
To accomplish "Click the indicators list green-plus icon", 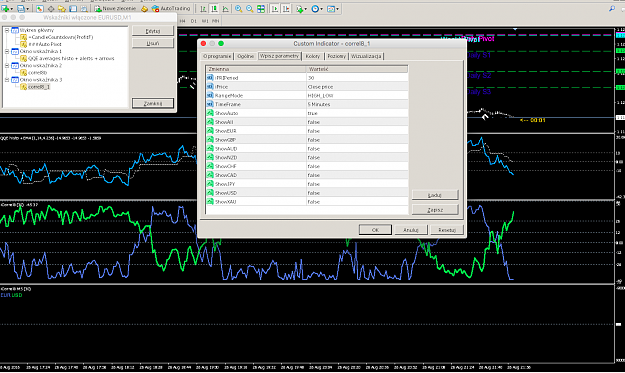I will (299, 8).
